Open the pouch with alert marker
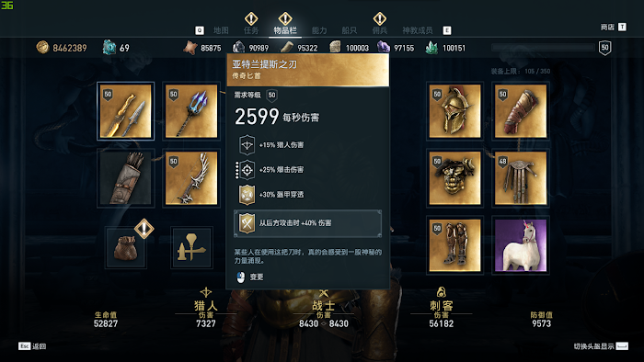The width and height of the screenshot is (644, 362). click(126, 248)
